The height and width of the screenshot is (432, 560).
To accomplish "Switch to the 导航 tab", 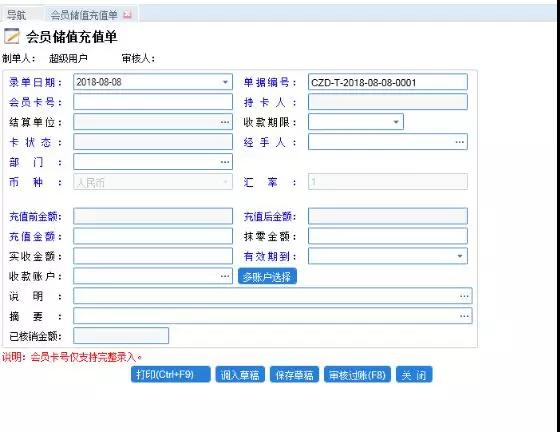I will tap(16, 15).
